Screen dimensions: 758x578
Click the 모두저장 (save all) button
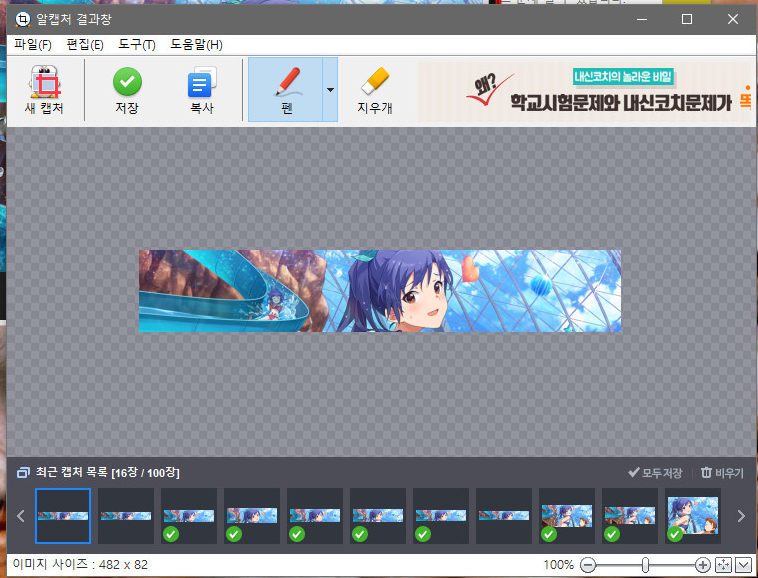click(x=655, y=472)
